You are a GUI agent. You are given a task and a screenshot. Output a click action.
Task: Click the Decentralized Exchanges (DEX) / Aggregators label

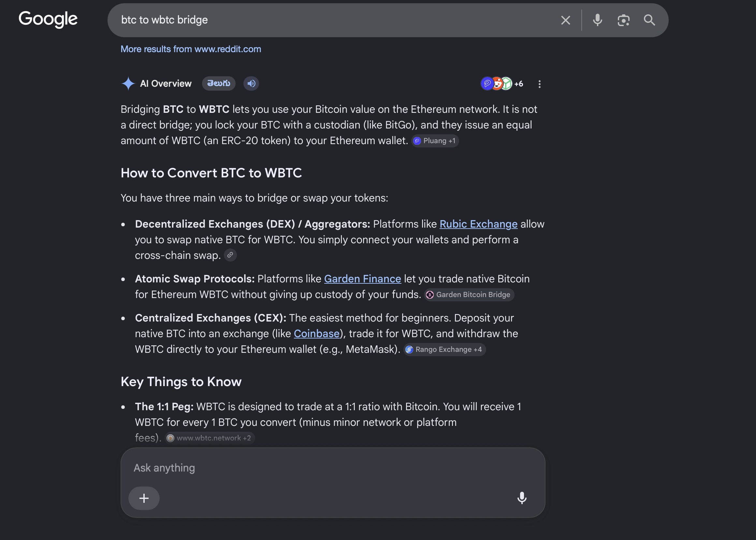click(253, 224)
